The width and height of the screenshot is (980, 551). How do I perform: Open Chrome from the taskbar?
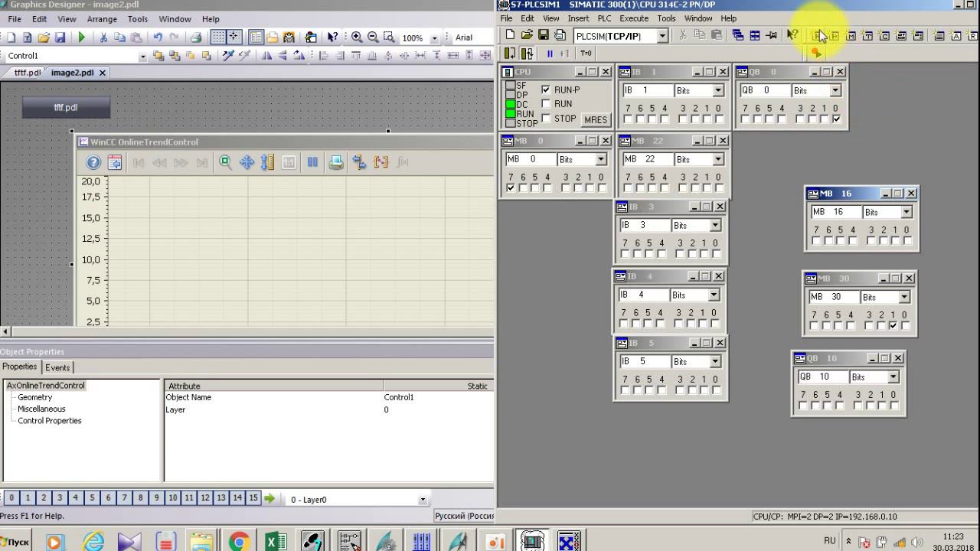tap(239, 541)
